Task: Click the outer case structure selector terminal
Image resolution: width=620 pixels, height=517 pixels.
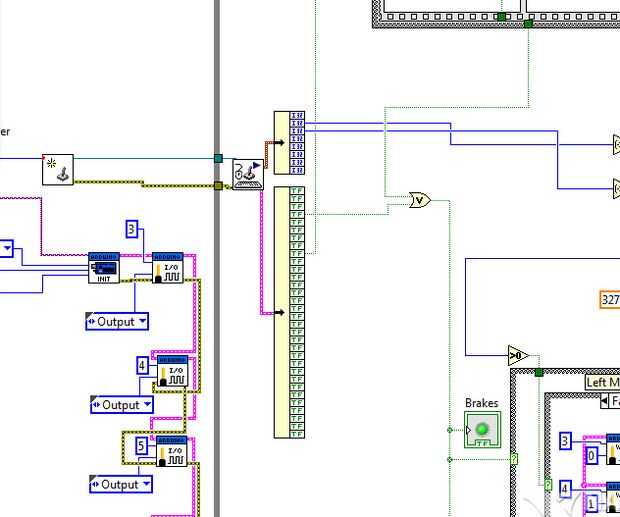Action: coord(514,459)
